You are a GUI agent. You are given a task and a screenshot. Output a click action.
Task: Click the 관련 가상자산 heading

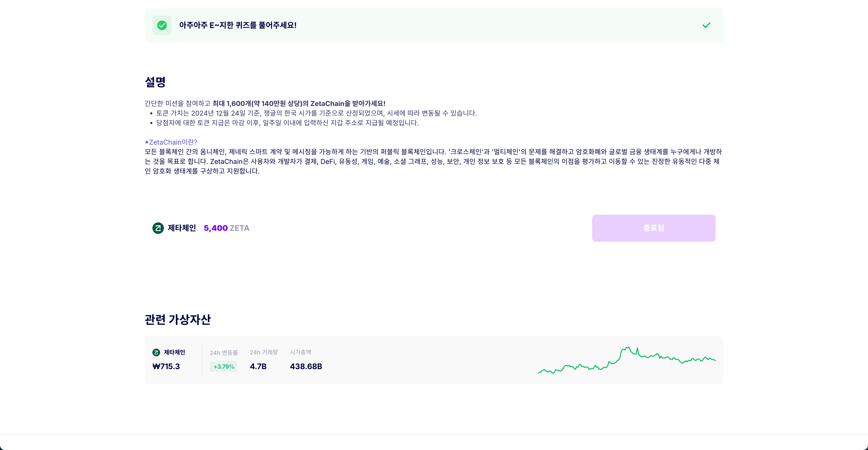tap(177, 319)
